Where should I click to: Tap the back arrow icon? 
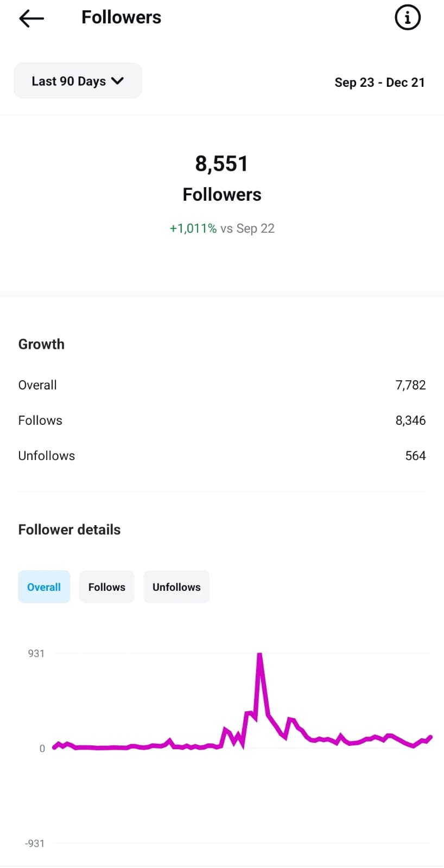pos(31,18)
